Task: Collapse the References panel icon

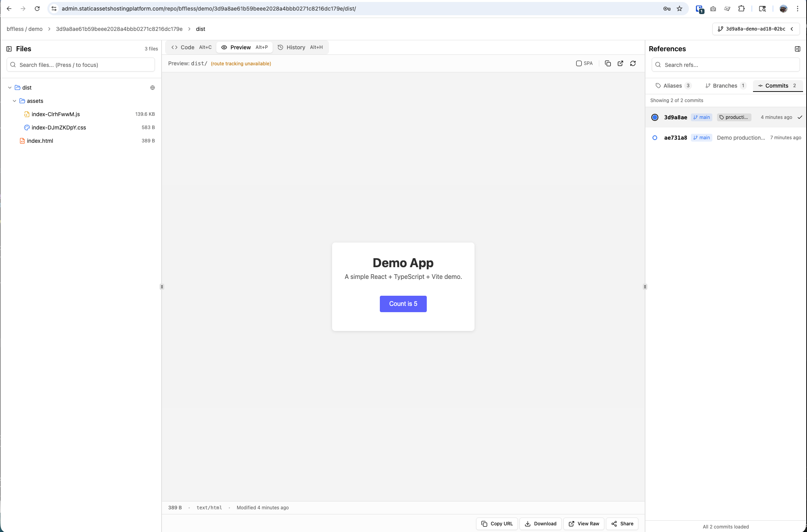Action: (797, 49)
